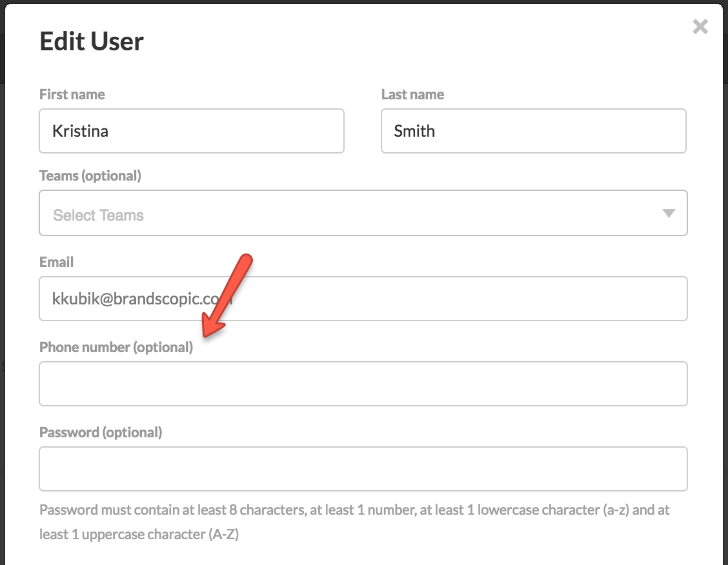Click the Password (optional) label
Viewport: 728px width, 565px height.
coord(101,432)
